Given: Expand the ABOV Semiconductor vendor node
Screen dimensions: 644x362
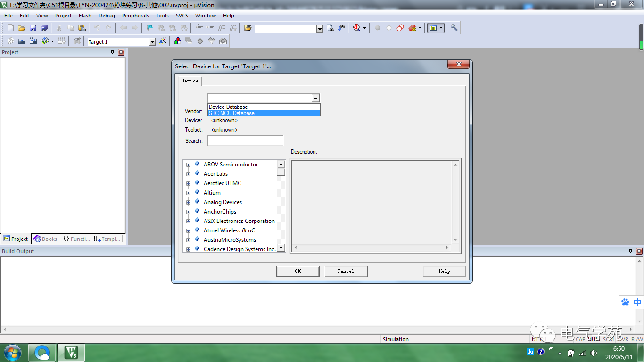Looking at the screenshot, I should click(x=188, y=165).
